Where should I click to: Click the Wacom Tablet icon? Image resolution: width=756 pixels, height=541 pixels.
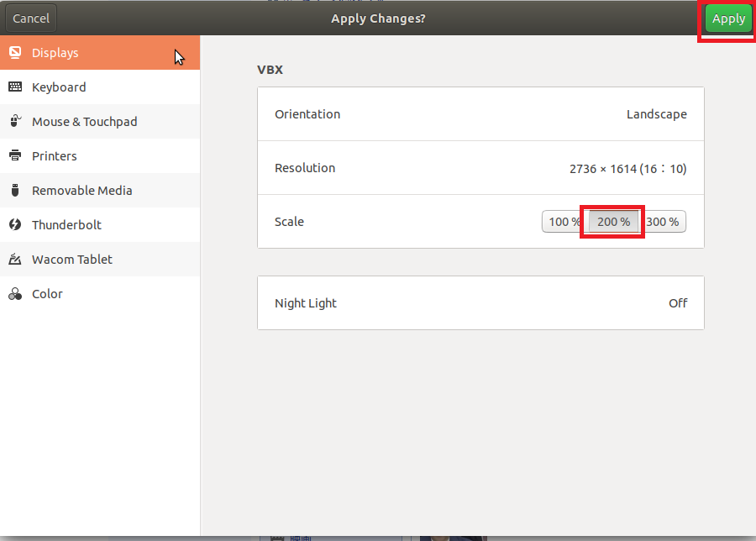tap(14, 260)
